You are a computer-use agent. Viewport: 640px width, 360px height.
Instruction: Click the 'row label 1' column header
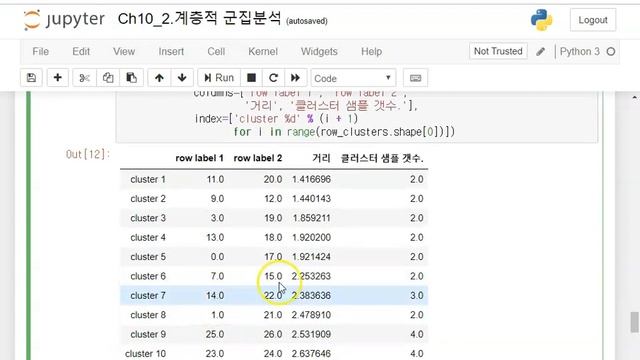coord(199,158)
